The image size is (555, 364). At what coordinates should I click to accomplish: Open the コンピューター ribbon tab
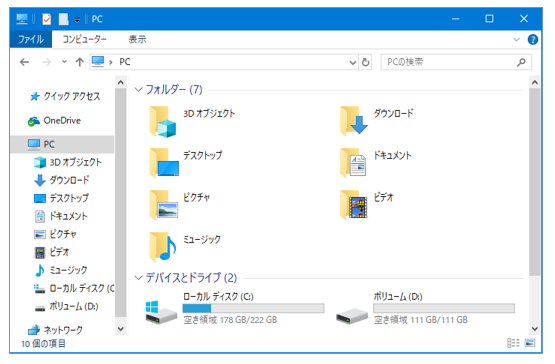tap(84, 39)
